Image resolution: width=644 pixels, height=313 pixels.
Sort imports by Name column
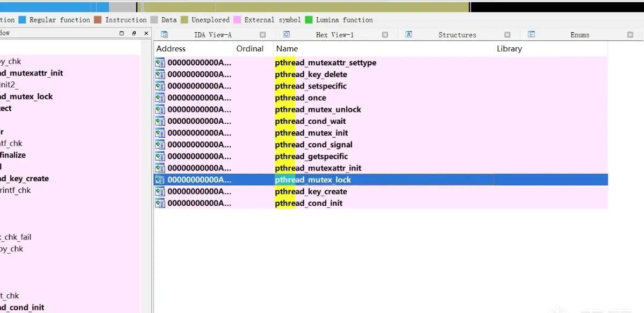pos(383,49)
